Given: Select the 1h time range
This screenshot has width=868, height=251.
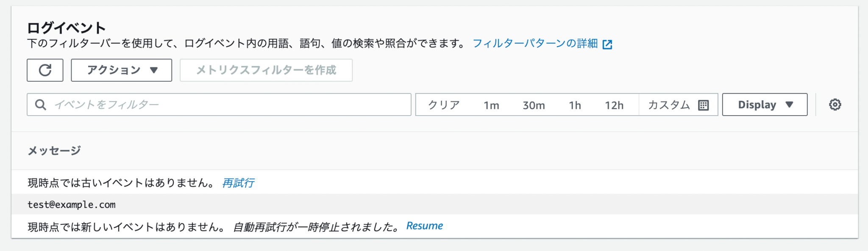Looking at the screenshot, I should [575, 105].
